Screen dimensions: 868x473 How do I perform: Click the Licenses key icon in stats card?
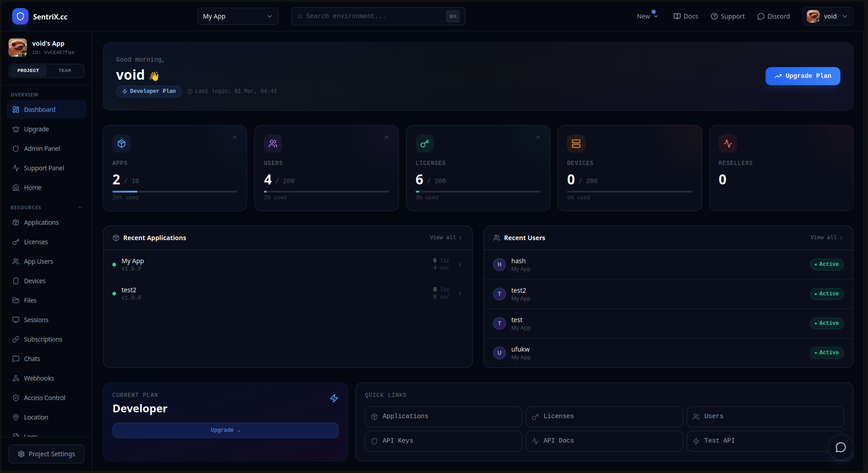click(424, 144)
